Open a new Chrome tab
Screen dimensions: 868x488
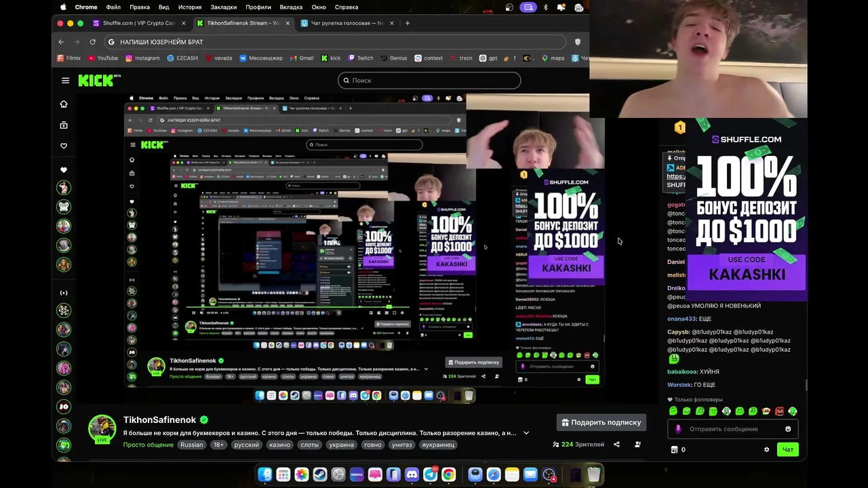(408, 23)
